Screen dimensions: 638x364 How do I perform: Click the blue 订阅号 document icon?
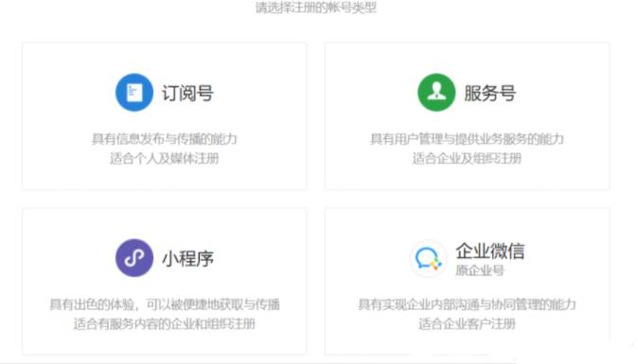(x=134, y=93)
